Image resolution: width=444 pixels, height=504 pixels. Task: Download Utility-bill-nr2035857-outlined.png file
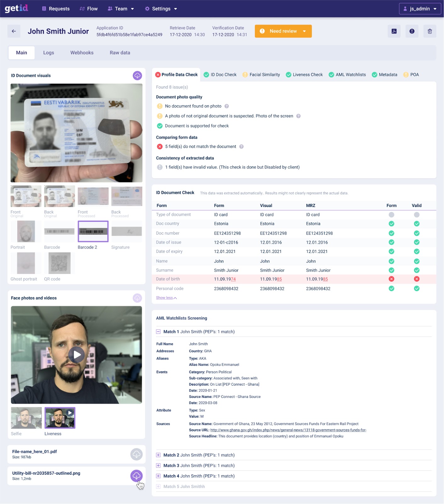click(136, 476)
